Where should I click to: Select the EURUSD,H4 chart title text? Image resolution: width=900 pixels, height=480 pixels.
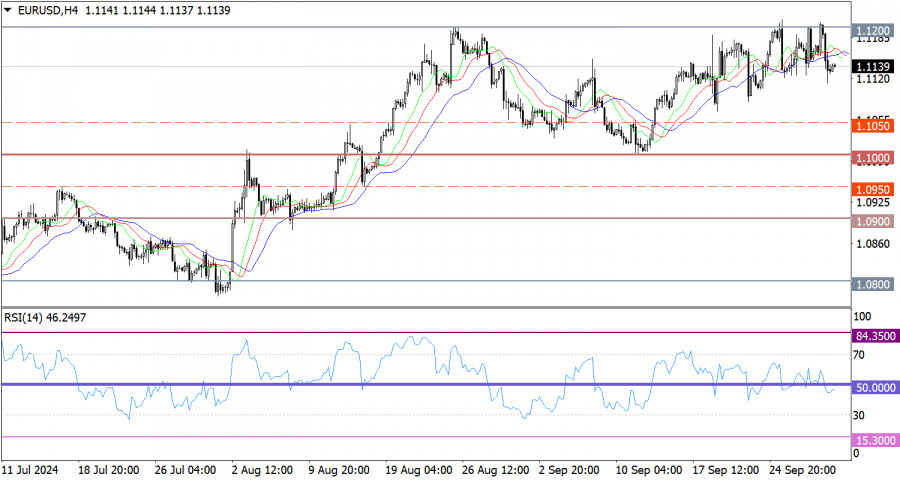pyautogui.click(x=49, y=10)
